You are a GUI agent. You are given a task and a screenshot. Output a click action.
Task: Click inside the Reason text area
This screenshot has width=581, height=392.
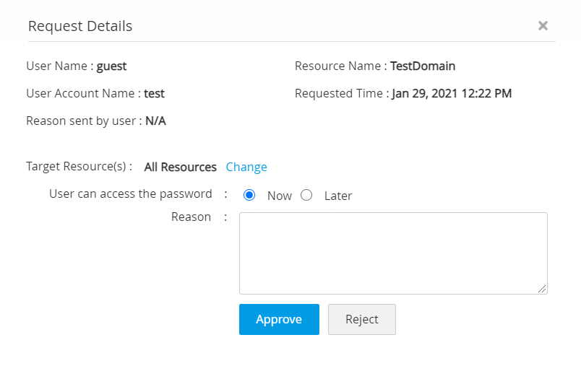pyautogui.click(x=392, y=253)
